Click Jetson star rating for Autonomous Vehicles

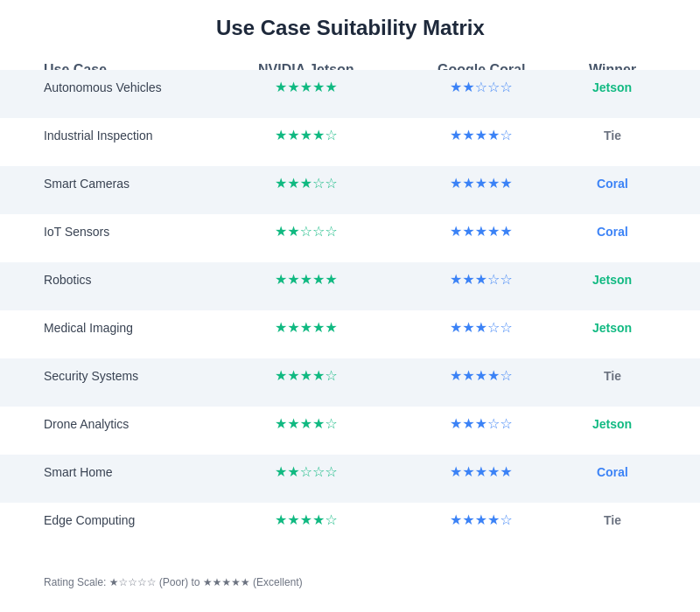[305, 87]
